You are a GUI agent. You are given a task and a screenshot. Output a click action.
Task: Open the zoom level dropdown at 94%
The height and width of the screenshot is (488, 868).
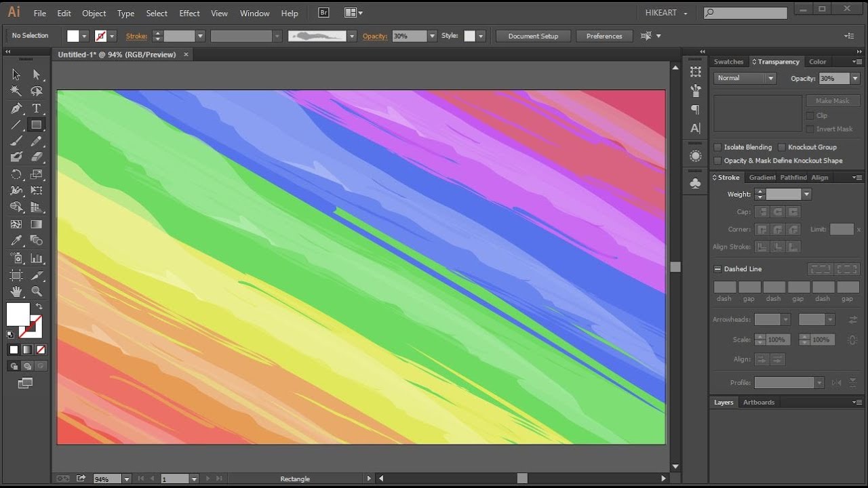tap(126, 479)
